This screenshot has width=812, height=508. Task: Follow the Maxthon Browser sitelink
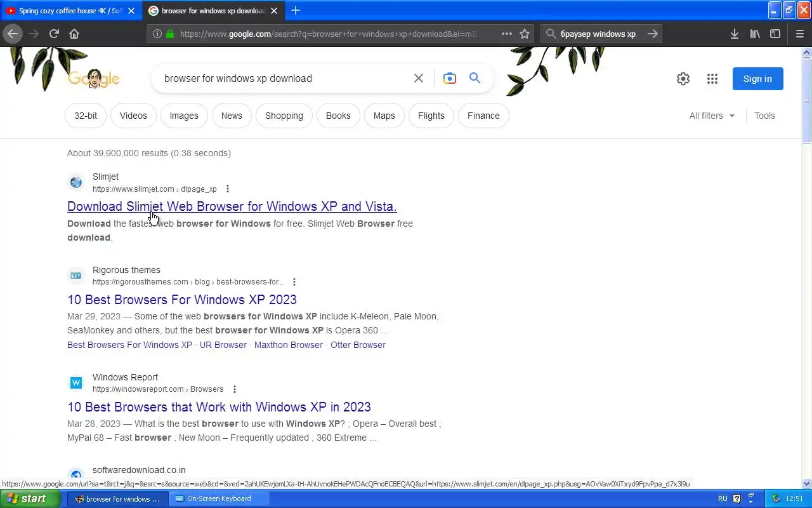pyautogui.click(x=289, y=345)
